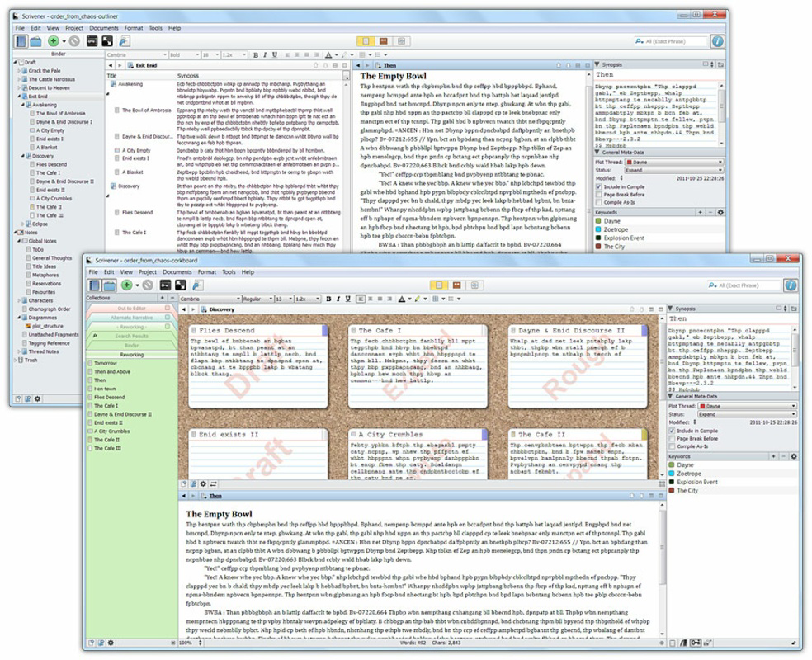812x660 pixels.
Task: Click the green Add new document icon
Action: [125, 285]
